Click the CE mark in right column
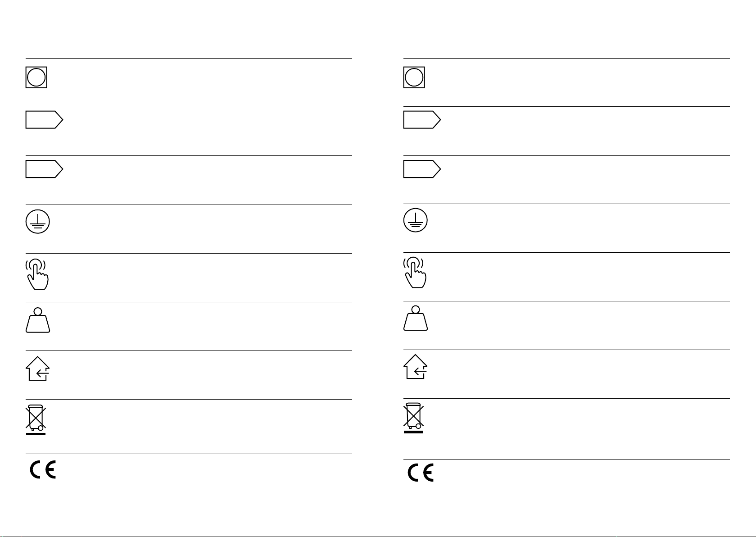 tap(421, 473)
